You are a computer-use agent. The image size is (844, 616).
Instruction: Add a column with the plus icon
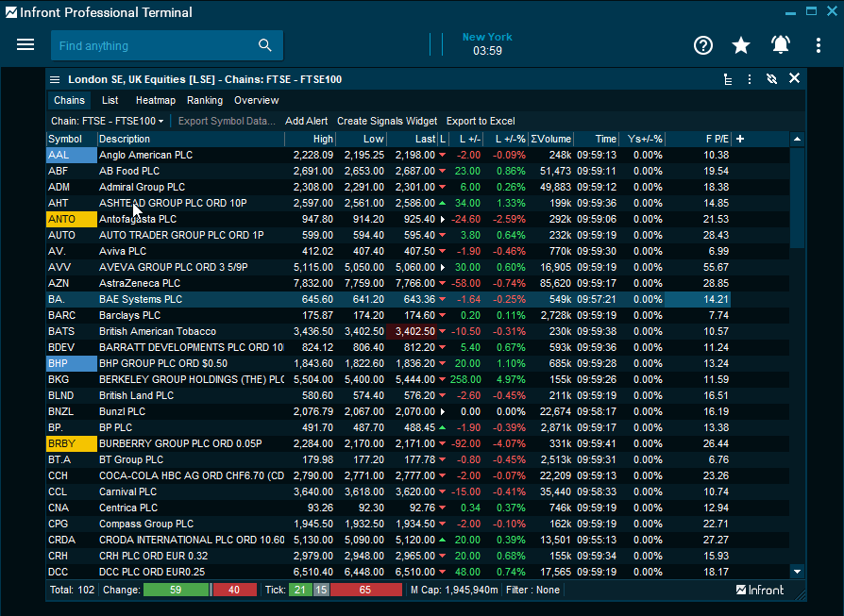click(x=740, y=139)
